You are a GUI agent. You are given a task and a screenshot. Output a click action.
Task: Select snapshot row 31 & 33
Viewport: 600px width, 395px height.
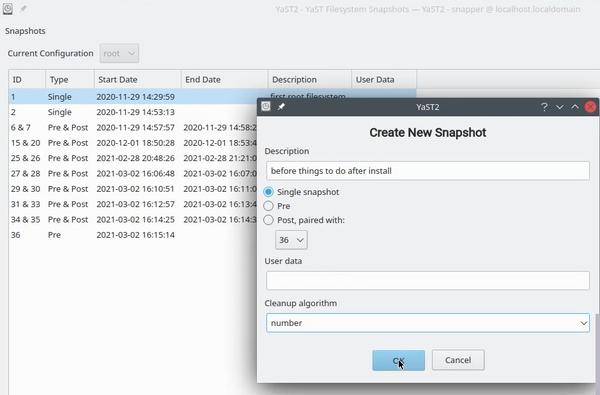[133, 204]
